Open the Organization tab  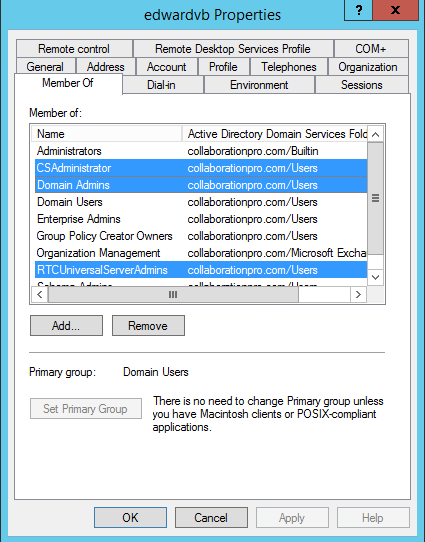click(368, 67)
